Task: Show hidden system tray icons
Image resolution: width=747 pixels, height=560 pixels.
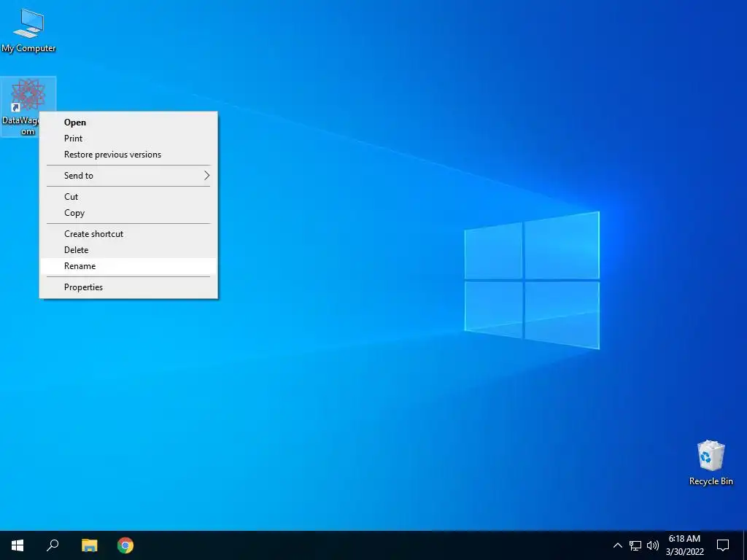Action: [617, 545]
